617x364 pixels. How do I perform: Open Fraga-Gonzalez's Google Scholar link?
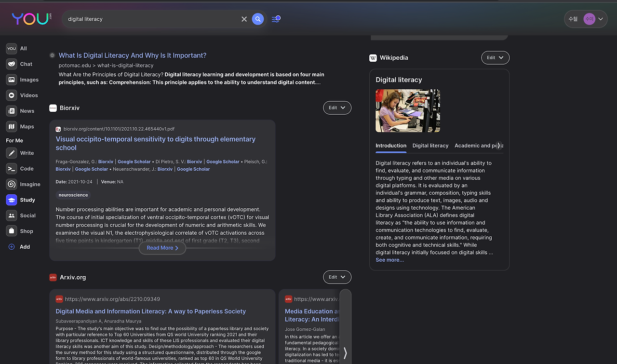click(134, 162)
